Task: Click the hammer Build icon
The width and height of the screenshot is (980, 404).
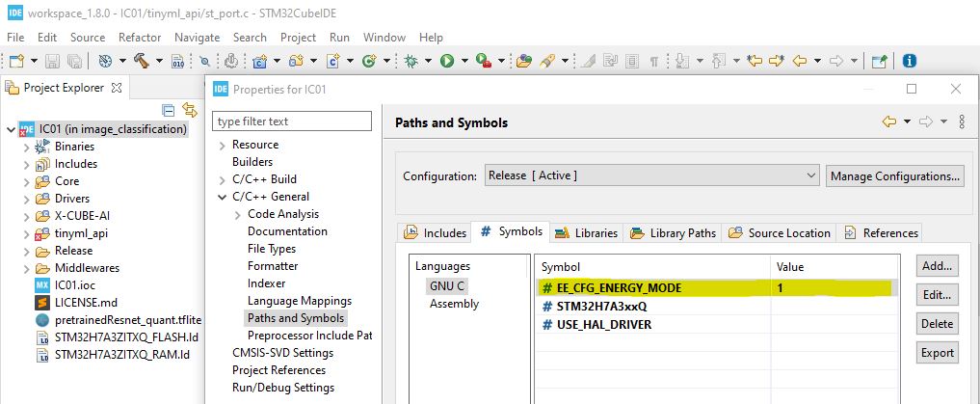Action: [x=142, y=61]
